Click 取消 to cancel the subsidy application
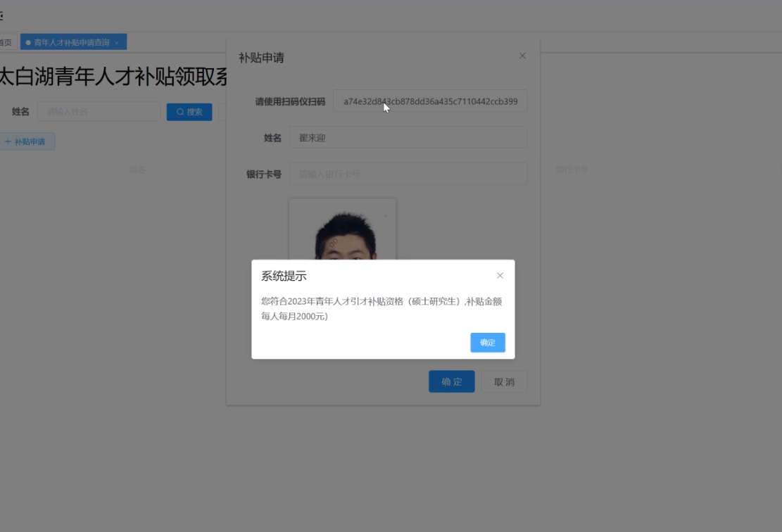Viewport: 782px width, 532px height. click(x=504, y=381)
